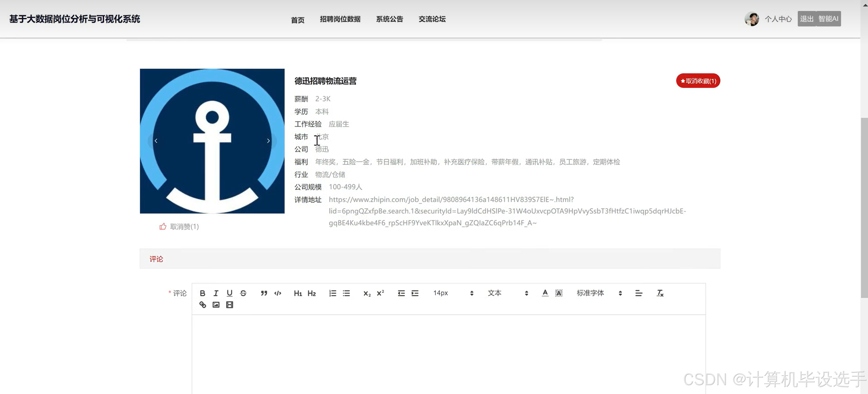Image resolution: width=868 pixels, height=394 pixels.
Task: Click the company size value 100-499人
Action: click(345, 187)
